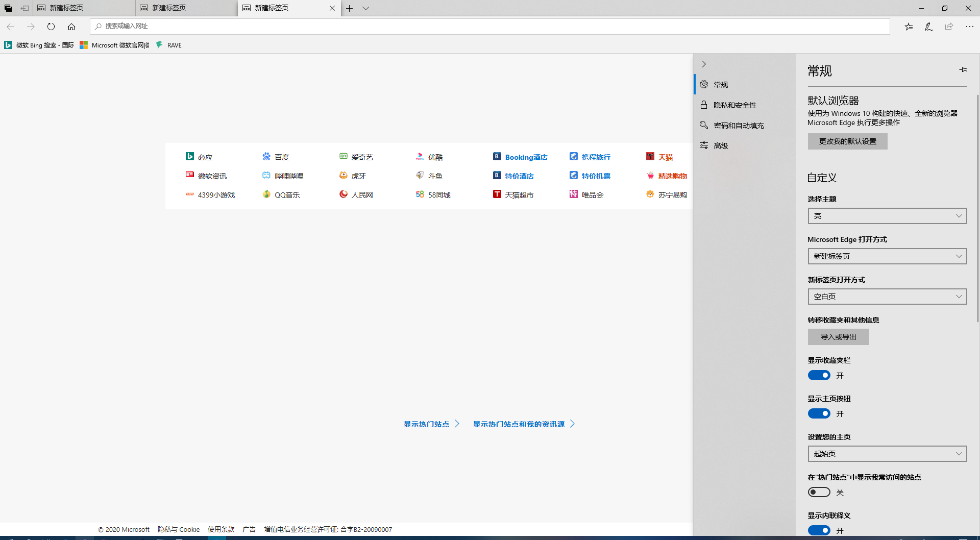The width and height of the screenshot is (980, 540).
Task: Click the 斗鱼 logo icon
Action: (420, 176)
